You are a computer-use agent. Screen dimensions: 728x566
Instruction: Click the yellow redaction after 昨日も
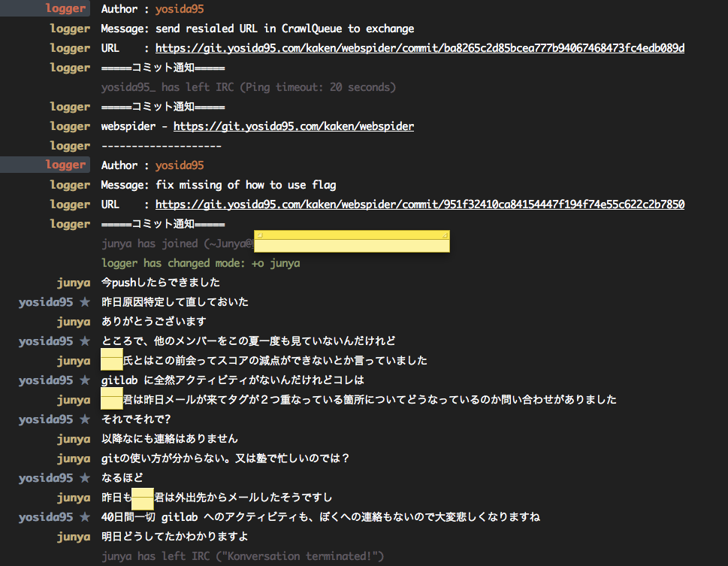pyautogui.click(x=143, y=498)
